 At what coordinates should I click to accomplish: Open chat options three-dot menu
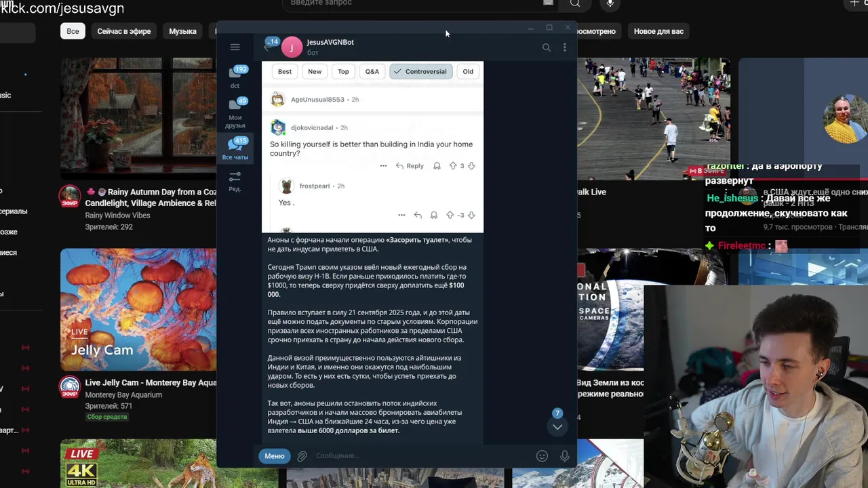pos(564,47)
